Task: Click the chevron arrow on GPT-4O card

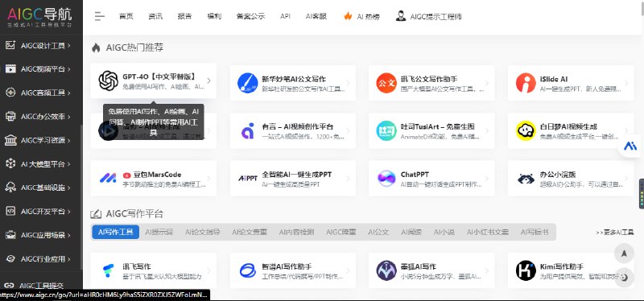Action: (x=209, y=80)
